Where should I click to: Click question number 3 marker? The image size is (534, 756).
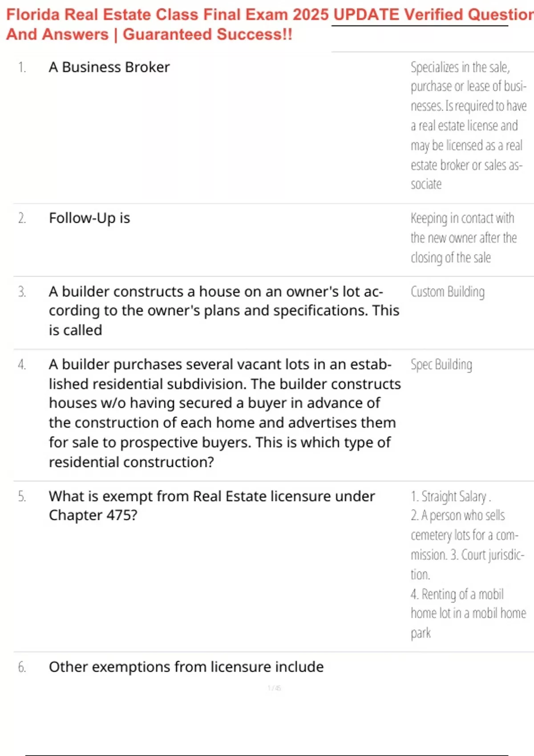coord(22,292)
